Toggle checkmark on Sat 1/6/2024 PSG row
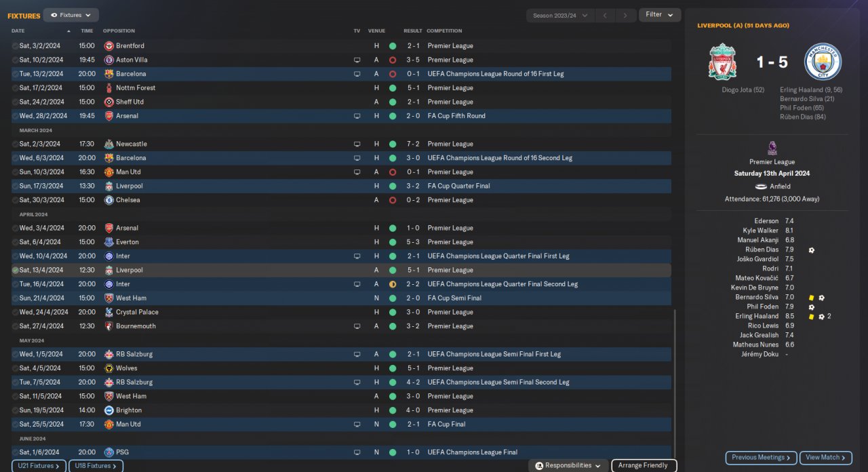The height and width of the screenshot is (472, 868). 16,452
